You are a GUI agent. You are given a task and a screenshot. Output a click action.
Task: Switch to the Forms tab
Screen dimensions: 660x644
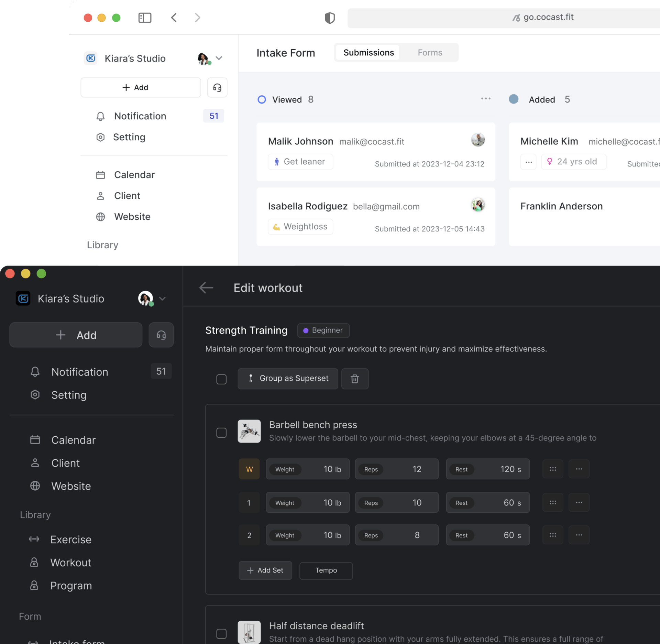coord(430,53)
